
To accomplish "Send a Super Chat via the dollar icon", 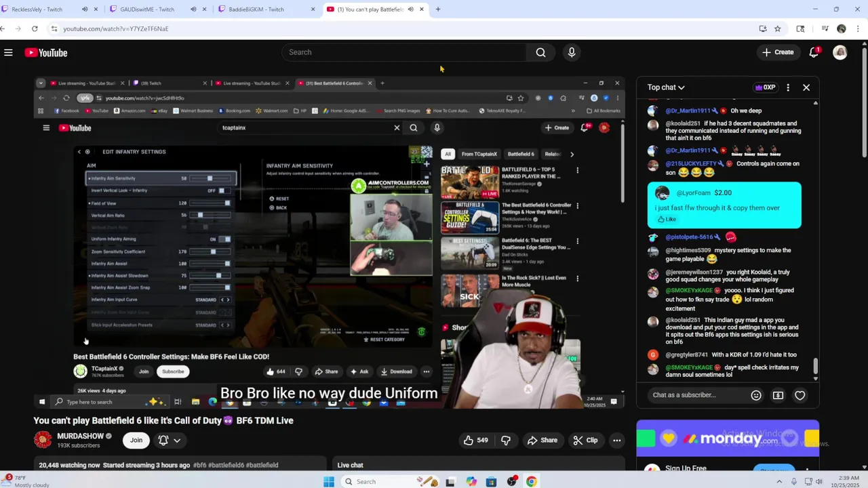I will (x=778, y=395).
